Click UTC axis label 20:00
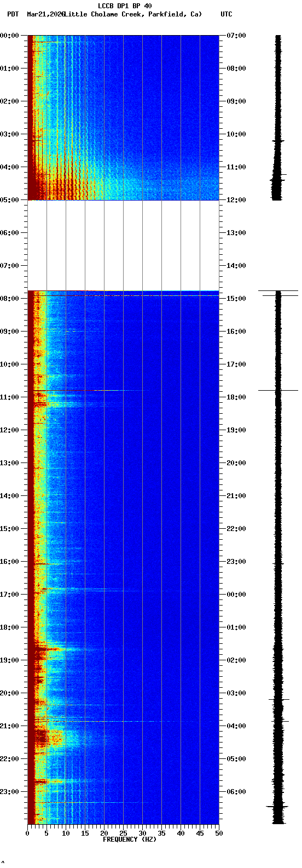Screen dimensions: 302x868 point(236,463)
